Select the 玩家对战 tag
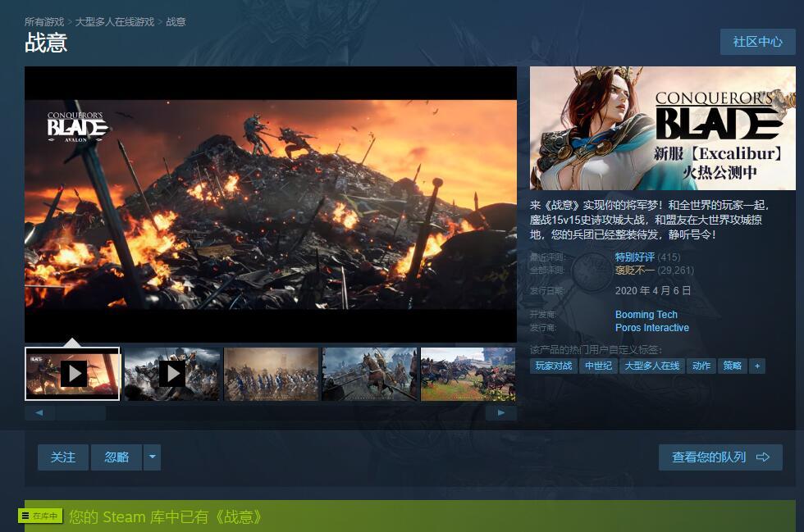Viewport: 804px width, 532px height. pyautogui.click(x=554, y=366)
